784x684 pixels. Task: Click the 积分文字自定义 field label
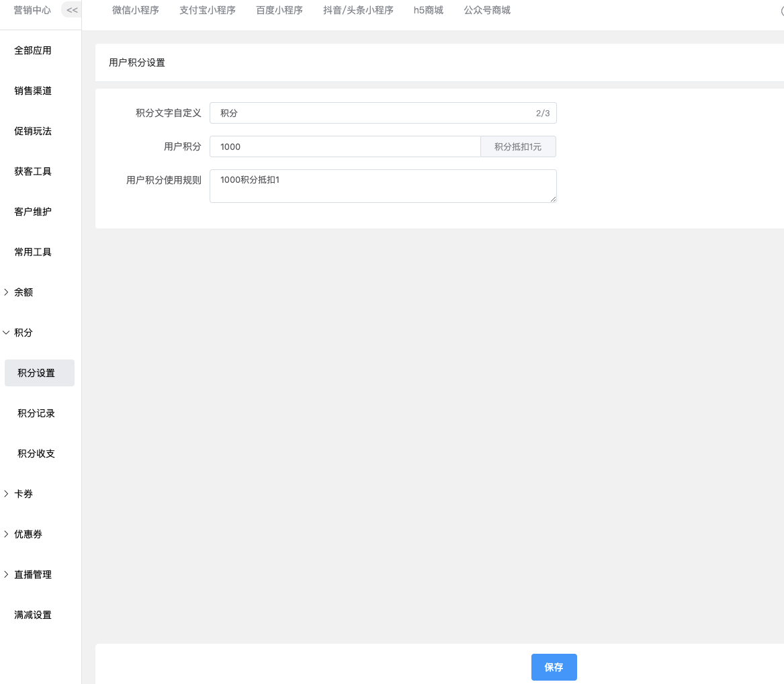(x=169, y=113)
